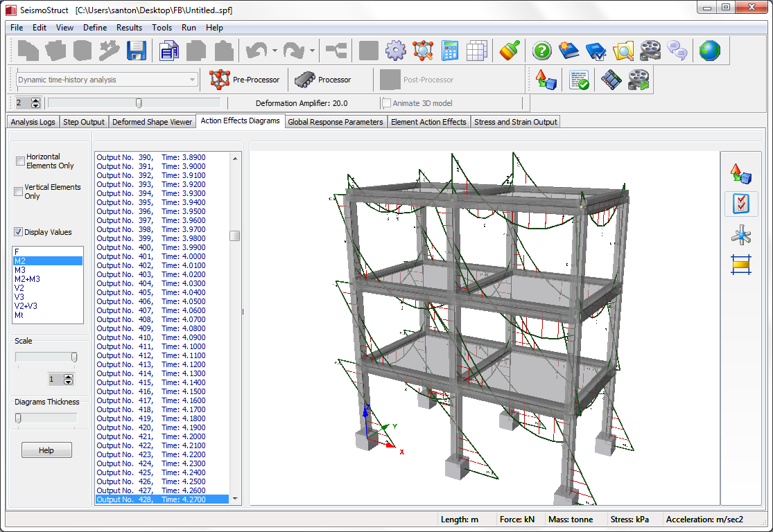The height and width of the screenshot is (532, 773).
Task: Click the Help button in left panel
Action: (46, 450)
